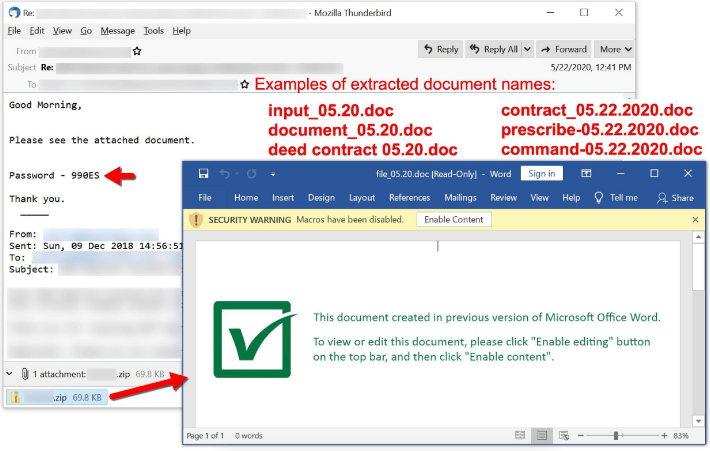Select Web Layout view icon in status bar
This screenshot has height=451, width=710.
click(x=563, y=436)
